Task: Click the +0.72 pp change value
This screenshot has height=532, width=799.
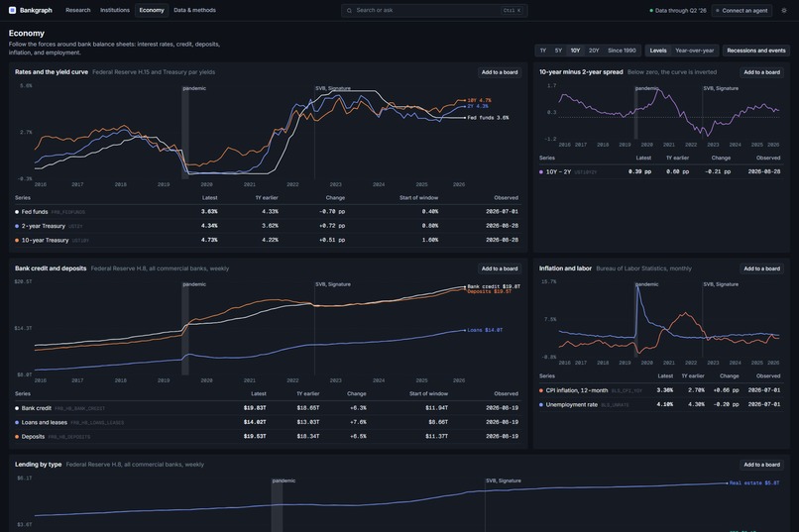Action: (332, 226)
